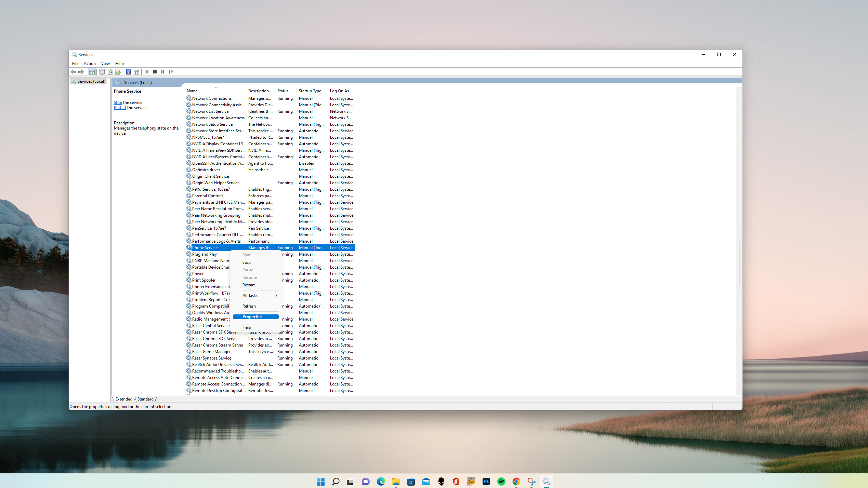The image size is (868, 488).
Task: Switch to the Standard tab
Action: (145, 399)
